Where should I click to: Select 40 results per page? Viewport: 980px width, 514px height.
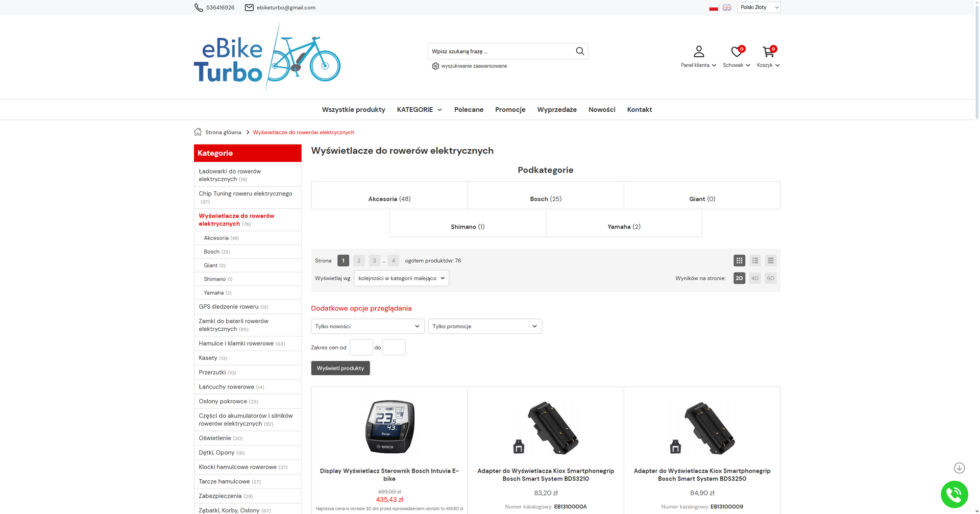[x=754, y=278]
